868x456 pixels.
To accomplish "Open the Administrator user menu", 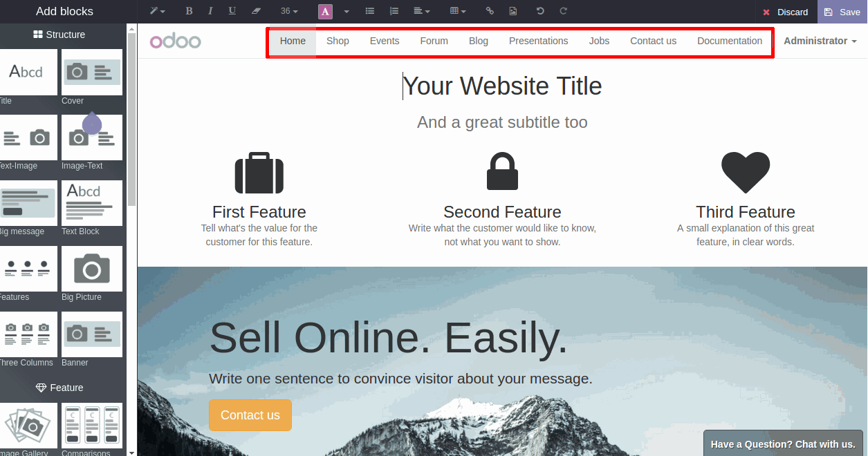I will click(820, 41).
